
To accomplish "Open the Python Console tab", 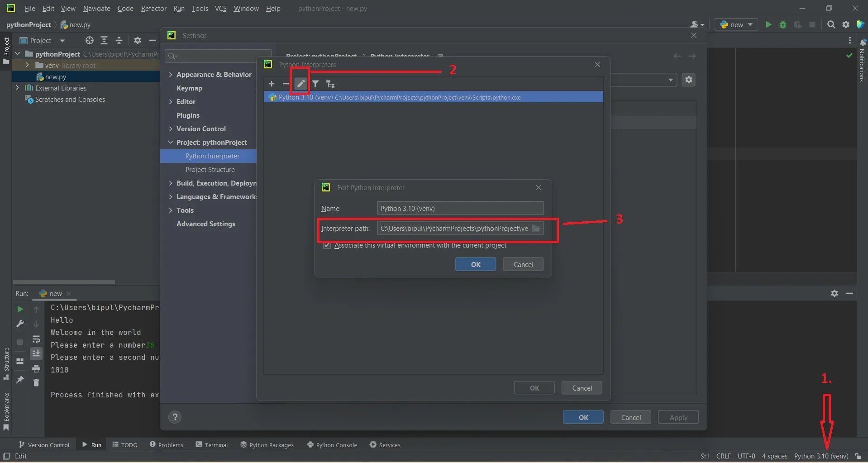I will 332,445.
